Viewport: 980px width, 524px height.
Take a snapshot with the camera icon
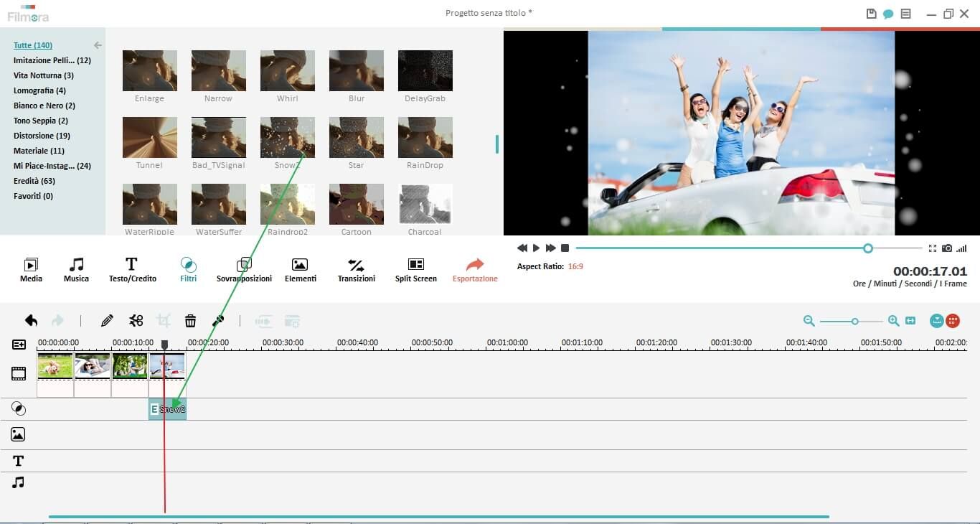coord(947,248)
